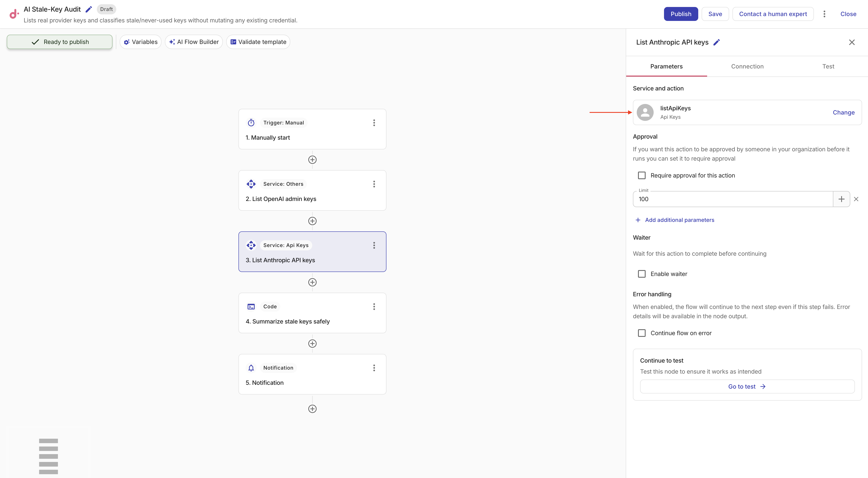Close the List Anthropic API keys panel

[852, 42]
